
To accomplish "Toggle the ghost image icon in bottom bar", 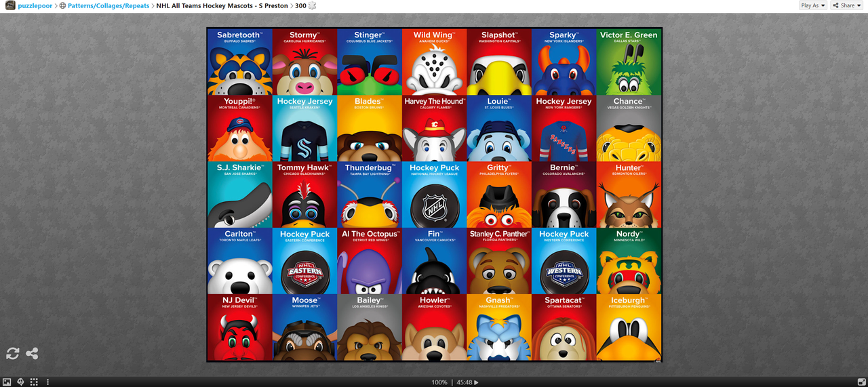I will (x=20, y=382).
